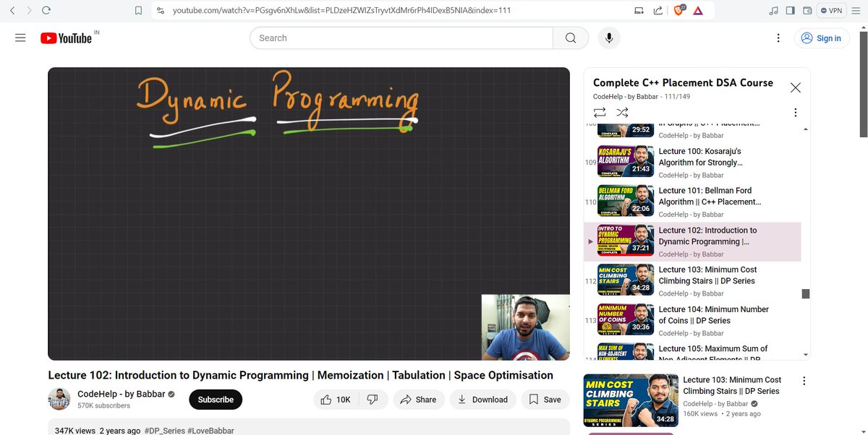Open site settings icon in address bar
This screenshot has width=868, height=435.
pyautogui.click(x=160, y=11)
